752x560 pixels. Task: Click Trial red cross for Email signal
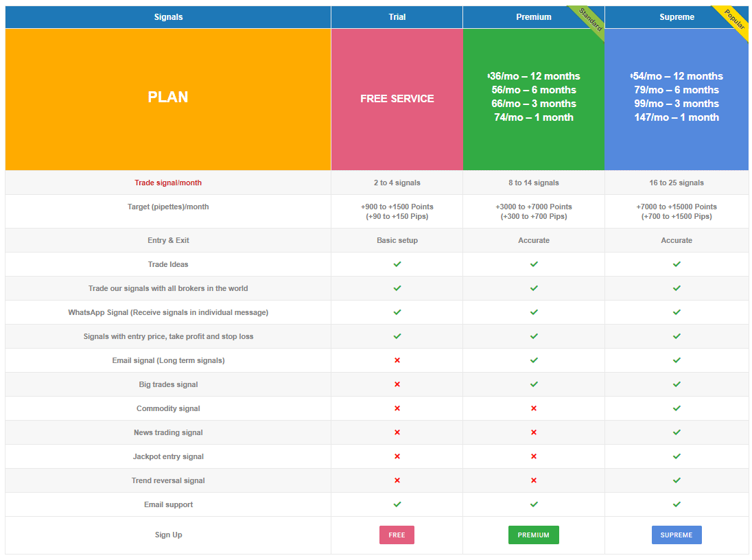397,360
